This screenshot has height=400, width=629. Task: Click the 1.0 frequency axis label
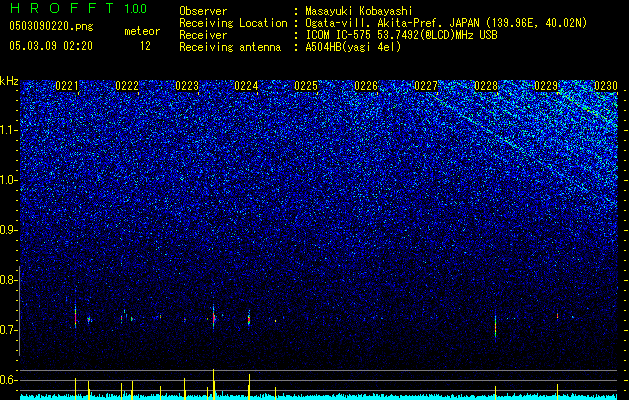(9, 180)
